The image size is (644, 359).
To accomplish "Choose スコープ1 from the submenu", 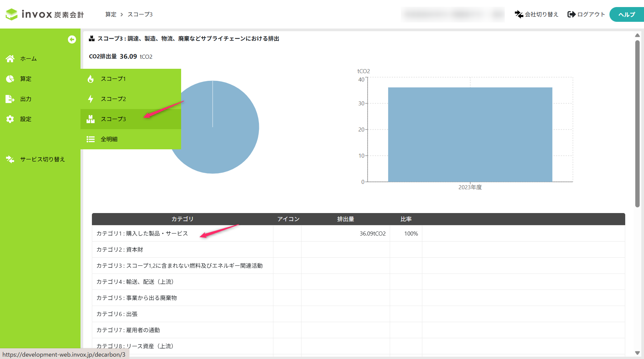I will click(x=131, y=79).
